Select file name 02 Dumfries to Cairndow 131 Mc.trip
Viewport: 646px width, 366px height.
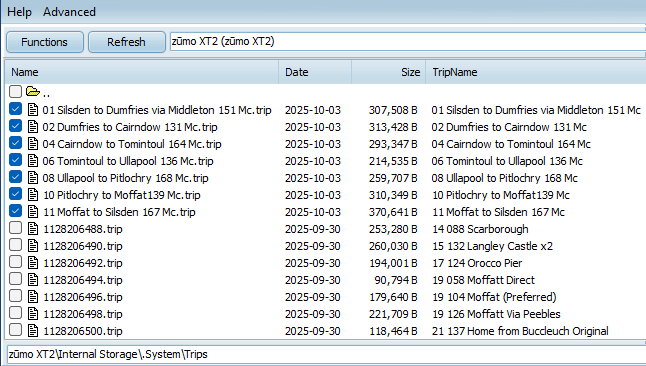[130, 127]
